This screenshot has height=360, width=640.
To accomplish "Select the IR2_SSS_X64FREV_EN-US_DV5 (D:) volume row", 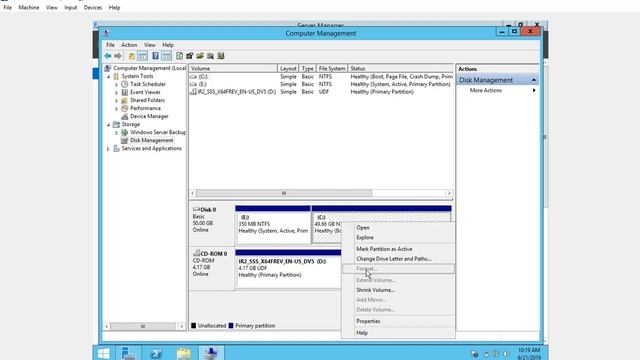I will pos(321,92).
